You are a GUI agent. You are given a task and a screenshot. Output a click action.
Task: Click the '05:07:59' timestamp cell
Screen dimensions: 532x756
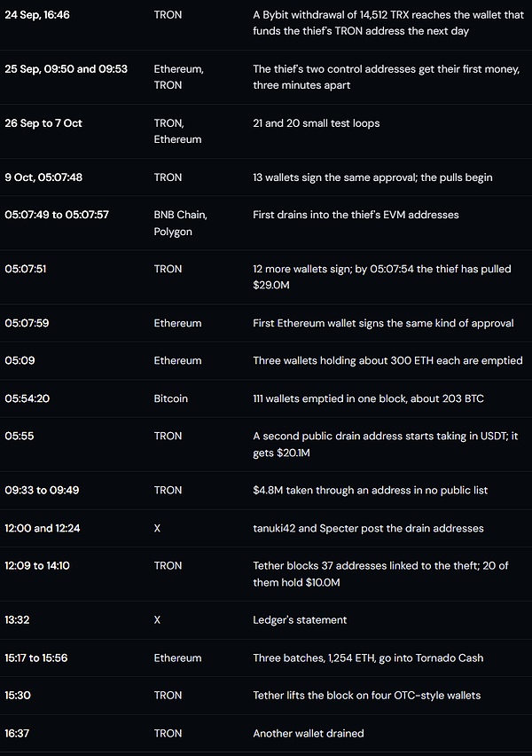[x=27, y=323]
